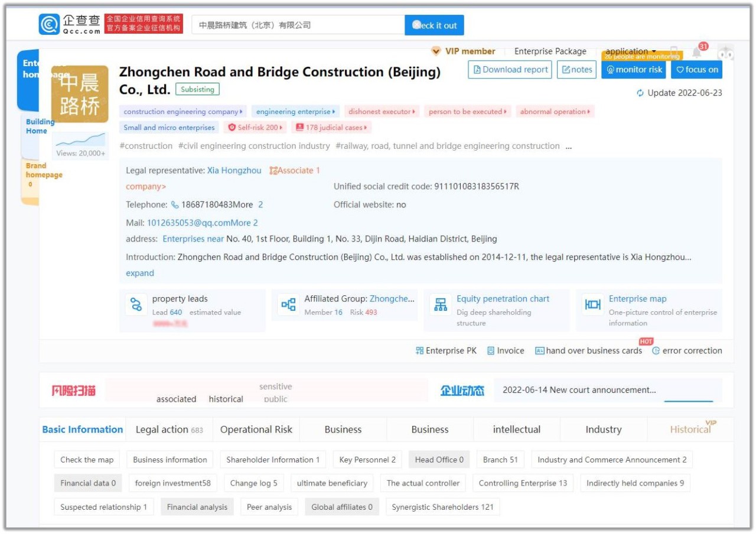Click the More 2 link after the phone number
This screenshot has width=756, height=534.
tap(247, 205)
